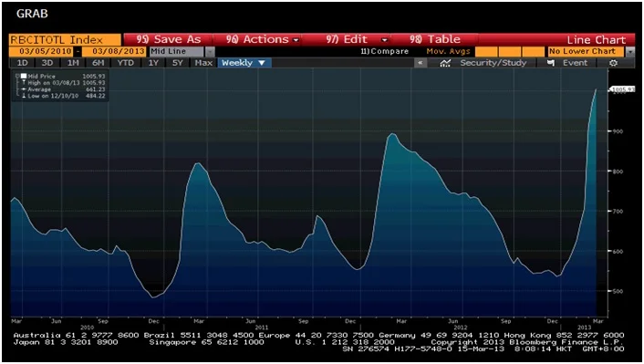Click third Mov. Avgs input box
Screen dimensions: 644x364
tap(533, 51)
